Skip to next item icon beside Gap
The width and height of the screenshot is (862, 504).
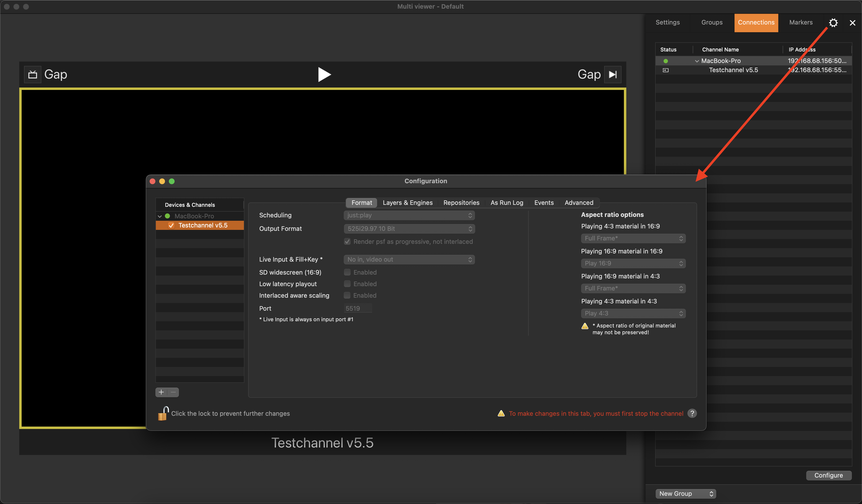click(613, 74)
